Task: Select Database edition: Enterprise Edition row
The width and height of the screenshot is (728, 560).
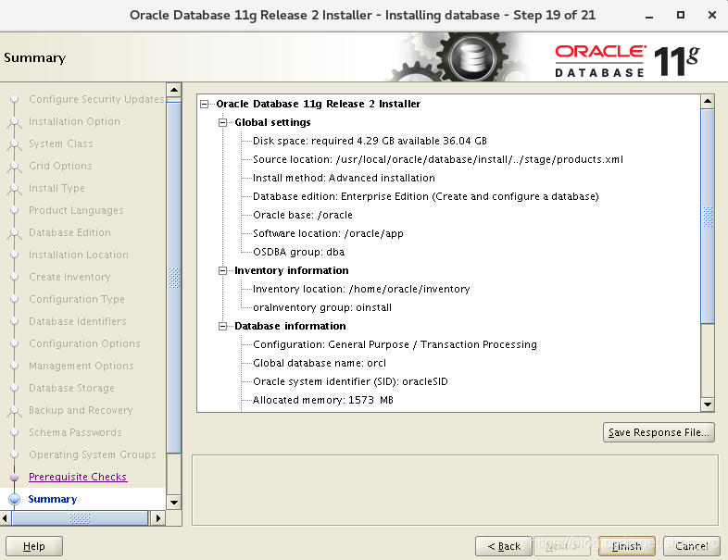Action: click(426, 196)
